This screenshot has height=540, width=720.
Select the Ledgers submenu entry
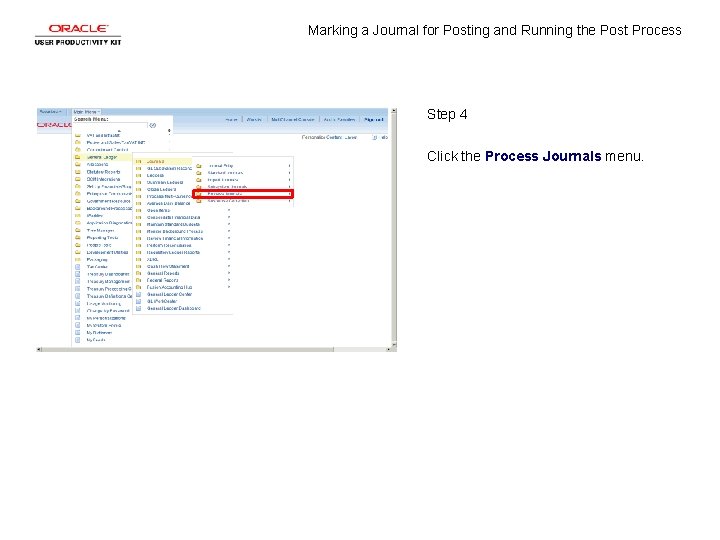(155, 175)
